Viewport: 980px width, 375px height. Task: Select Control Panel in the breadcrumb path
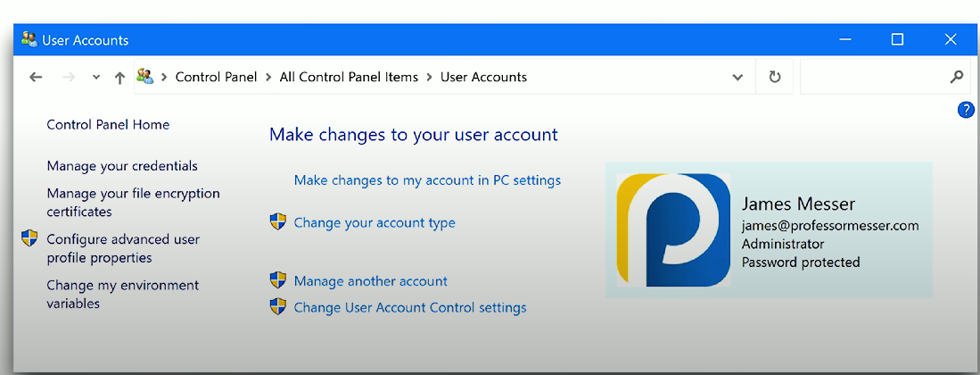coord(217,77)
